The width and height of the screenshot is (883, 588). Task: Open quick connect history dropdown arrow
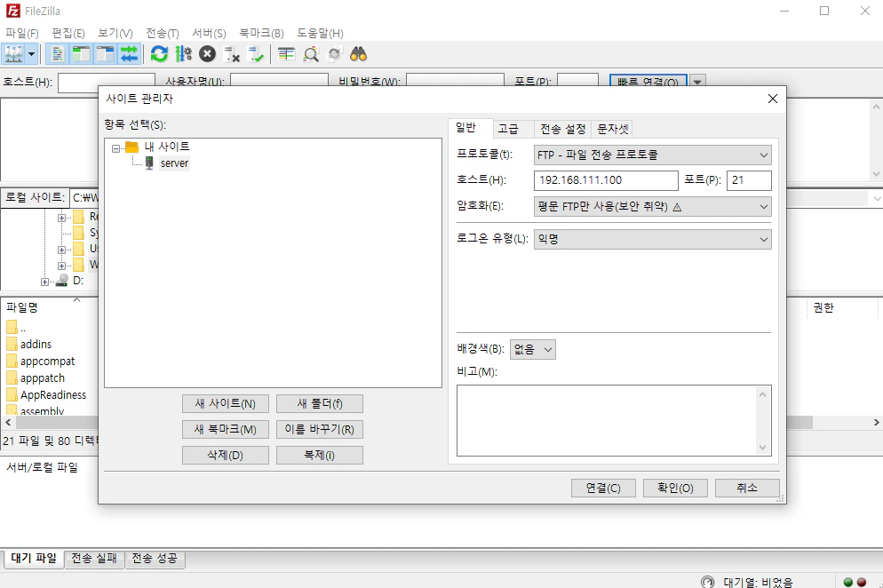697,82
